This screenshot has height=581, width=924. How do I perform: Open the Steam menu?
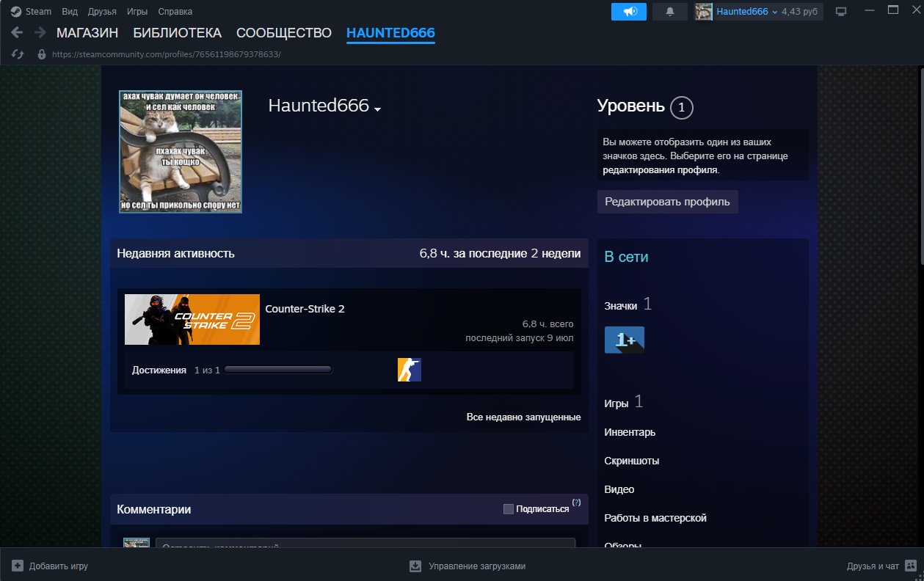pyautogui.click(x=38, y=12)
